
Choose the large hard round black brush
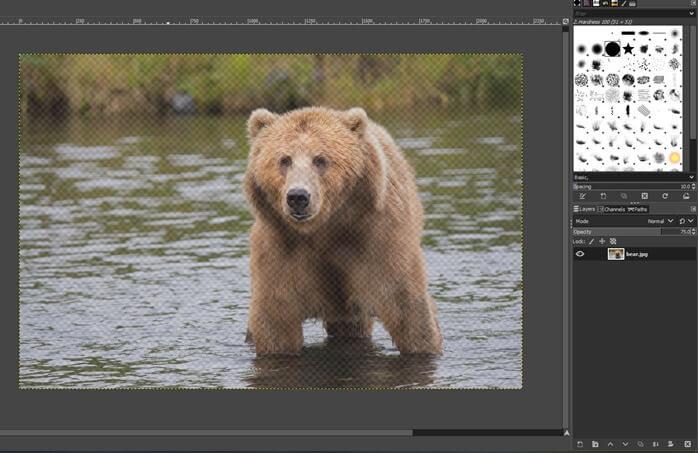coord(613,49)
